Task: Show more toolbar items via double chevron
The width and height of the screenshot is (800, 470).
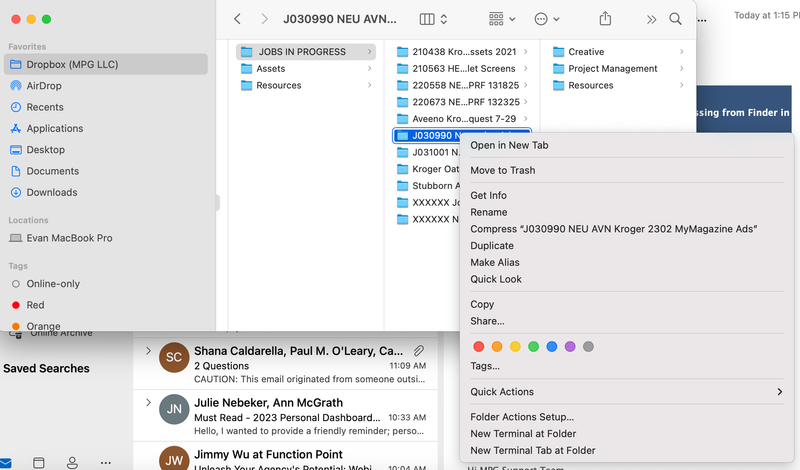Action: click(x=651, y=19)
